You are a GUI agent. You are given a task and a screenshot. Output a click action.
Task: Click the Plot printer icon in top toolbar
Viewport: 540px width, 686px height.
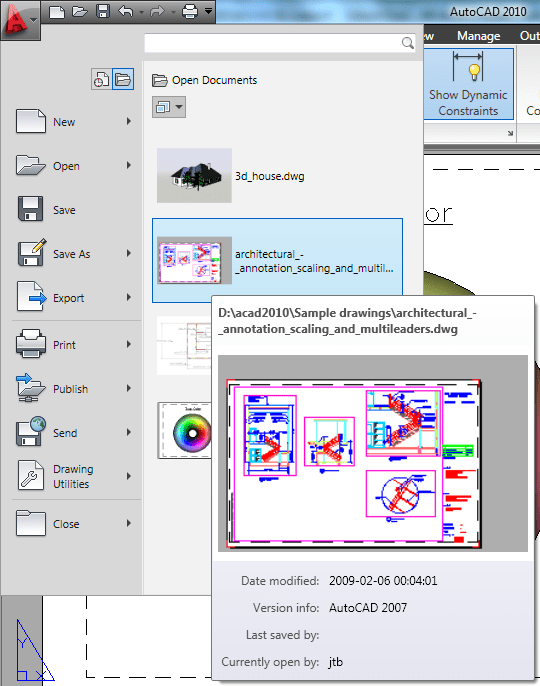point(189,11)
